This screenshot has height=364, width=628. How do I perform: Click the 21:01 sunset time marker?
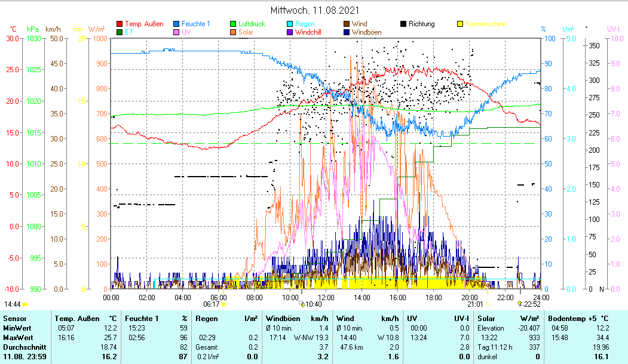pos(475,304)
